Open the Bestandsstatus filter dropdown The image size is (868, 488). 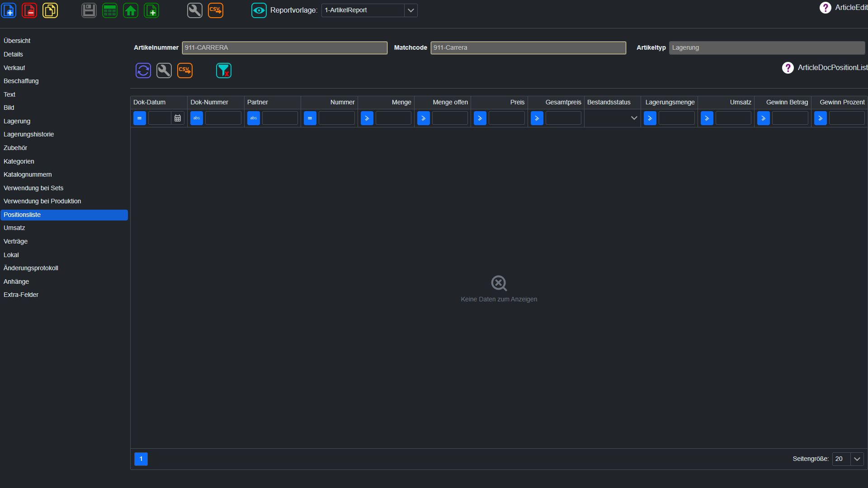tap(613, 118)
